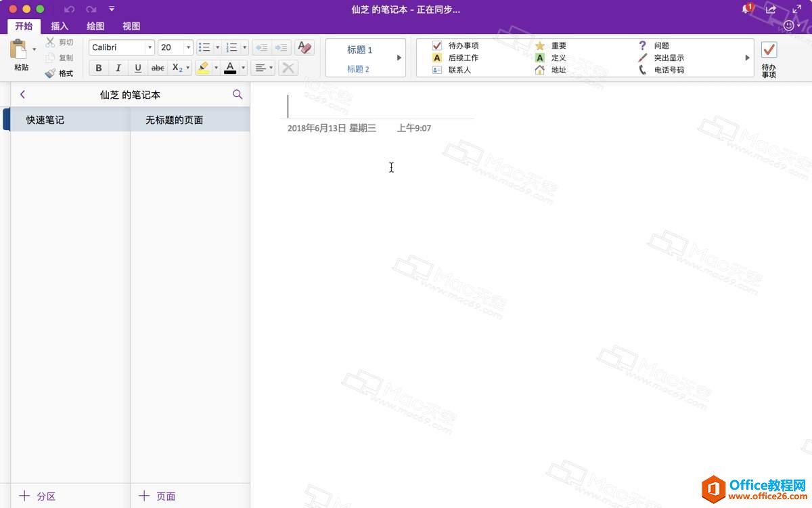Go back with the notebook list chevron

(x=22, y=95)
